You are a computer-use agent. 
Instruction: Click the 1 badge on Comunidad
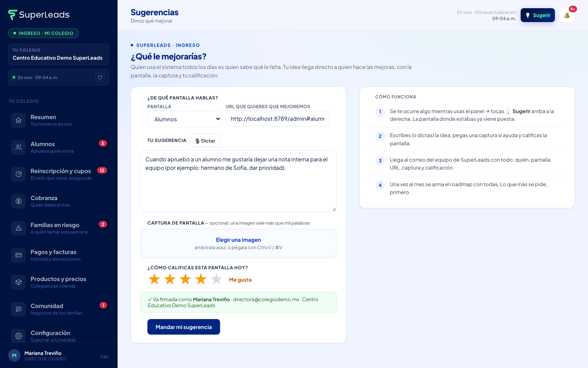click(x=103, y=305)
